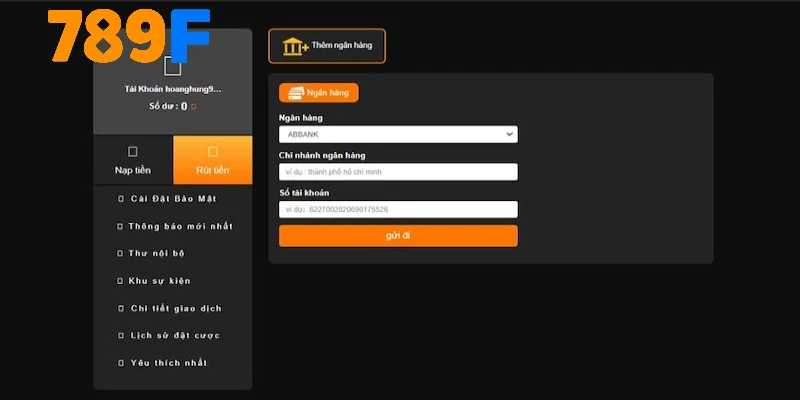
Task: Switch to the Nạp tiền tab
Action: pos(133,161)
